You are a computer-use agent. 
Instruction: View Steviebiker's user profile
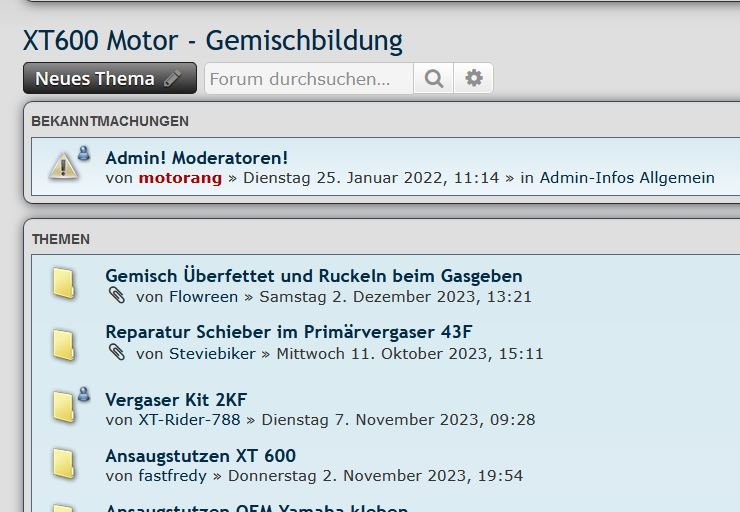point(212,354)
